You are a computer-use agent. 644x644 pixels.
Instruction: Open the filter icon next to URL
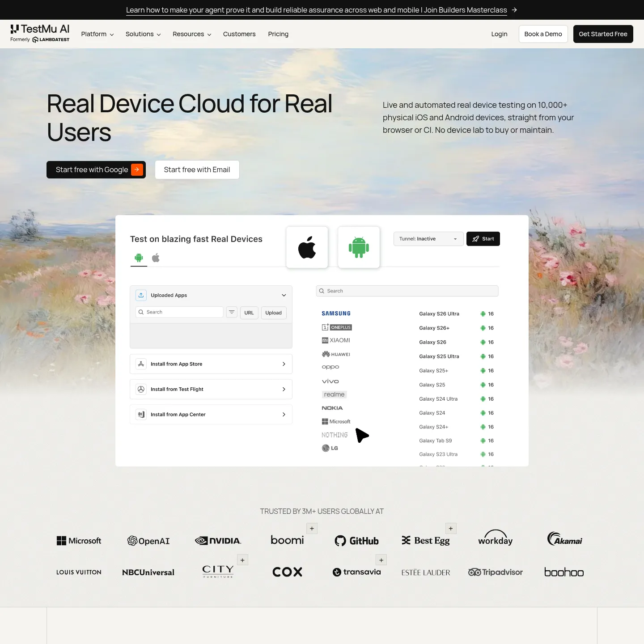(232, 312)
